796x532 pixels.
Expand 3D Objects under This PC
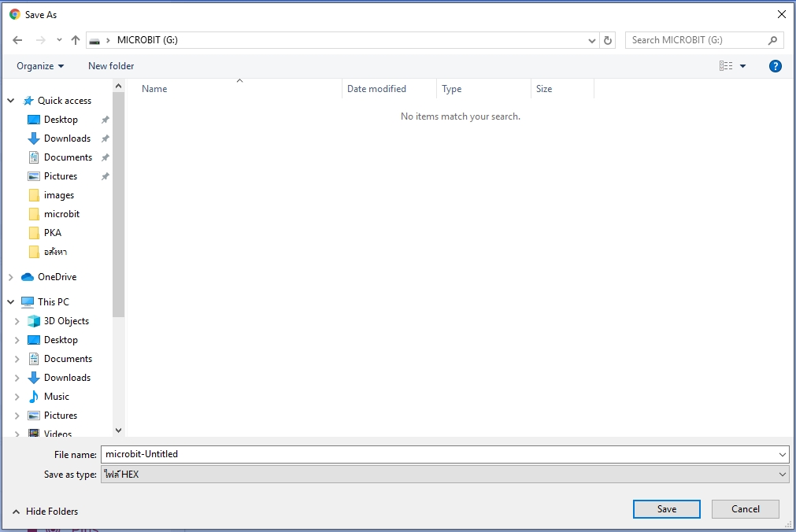pos(17,321)
